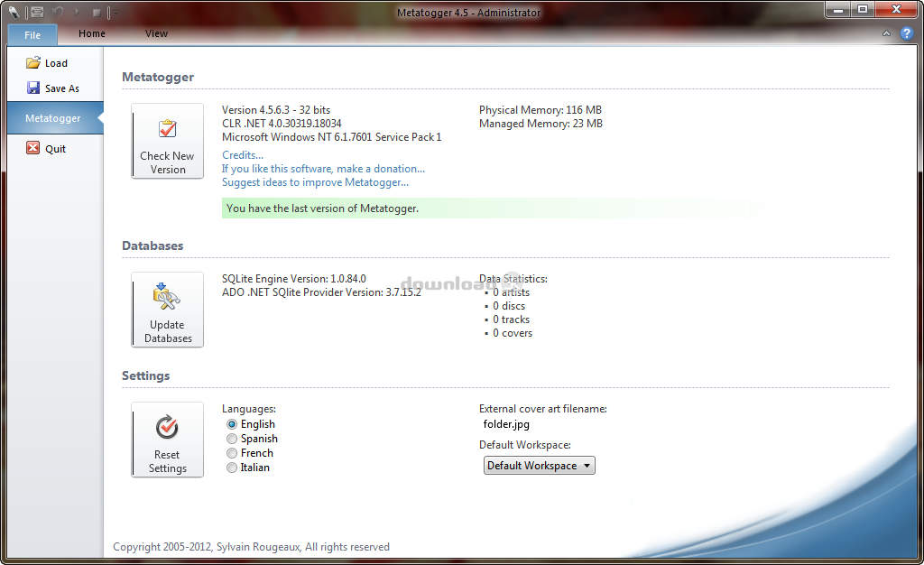The width and height of the screenshot is (924, 565).
Task: Click the undo arrow in the title bar
Action: coord(58,12)
